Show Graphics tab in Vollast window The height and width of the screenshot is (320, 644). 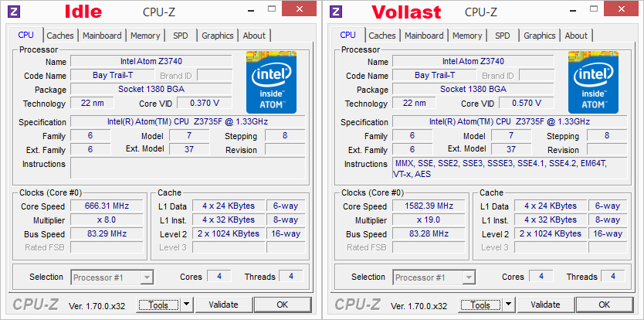(x=539, y=36)
